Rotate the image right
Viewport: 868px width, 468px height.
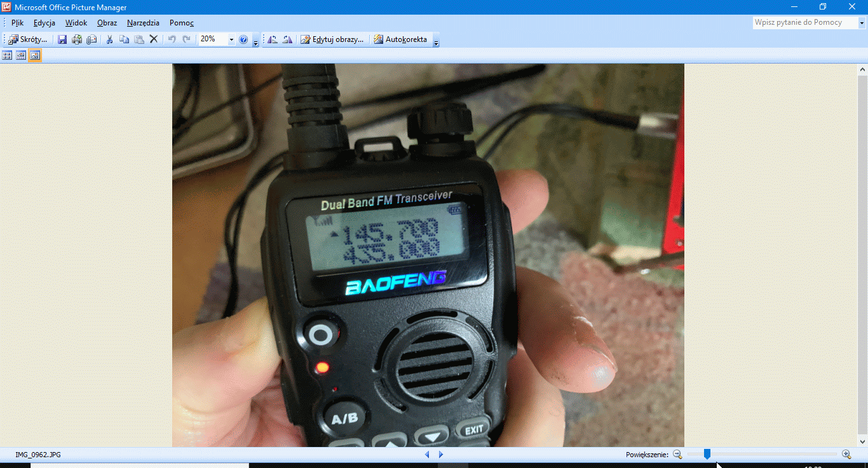(287, 39)
